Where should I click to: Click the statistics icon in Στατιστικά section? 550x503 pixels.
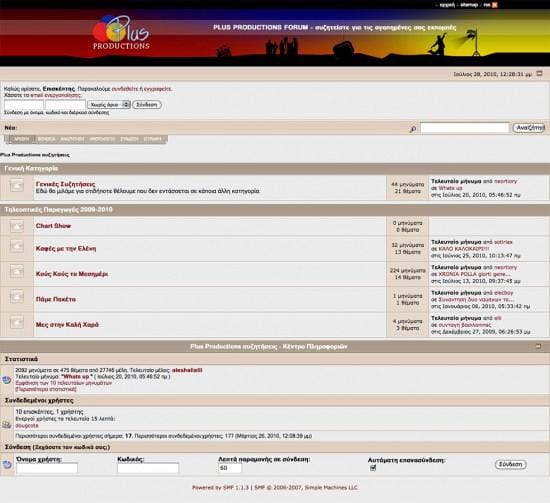click(7, 380)
